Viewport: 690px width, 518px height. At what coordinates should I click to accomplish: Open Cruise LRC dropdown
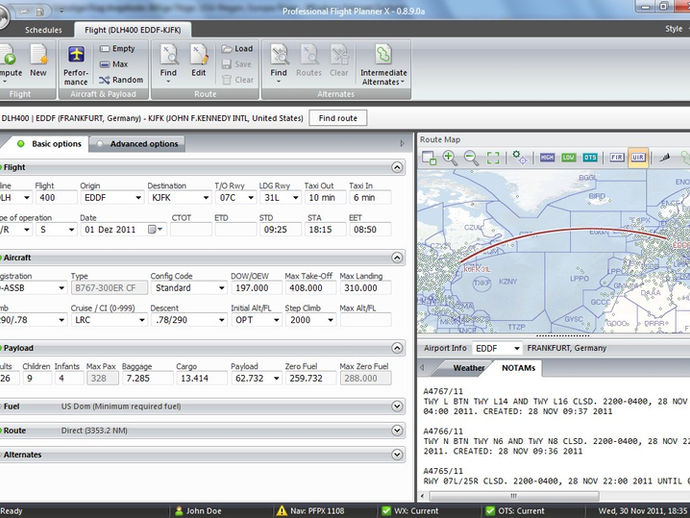(x=142, y=320)
